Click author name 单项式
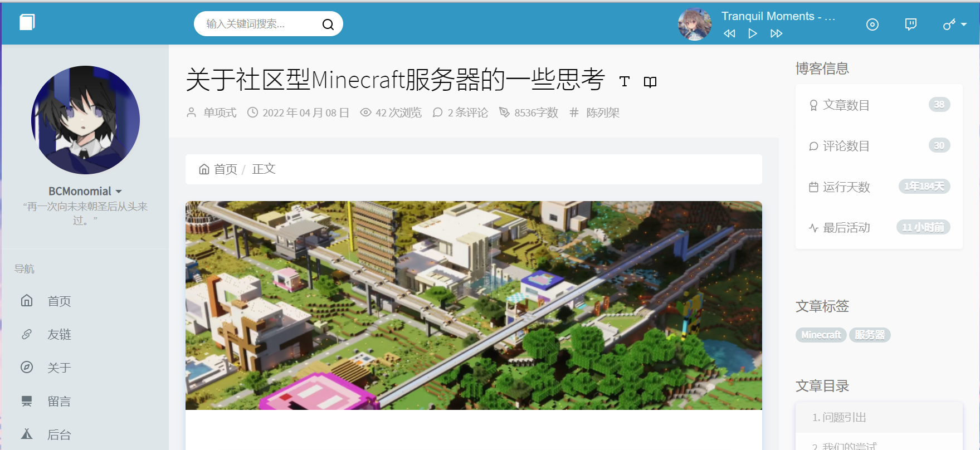The width and height of the screenshot is (980, 450). 220,113
